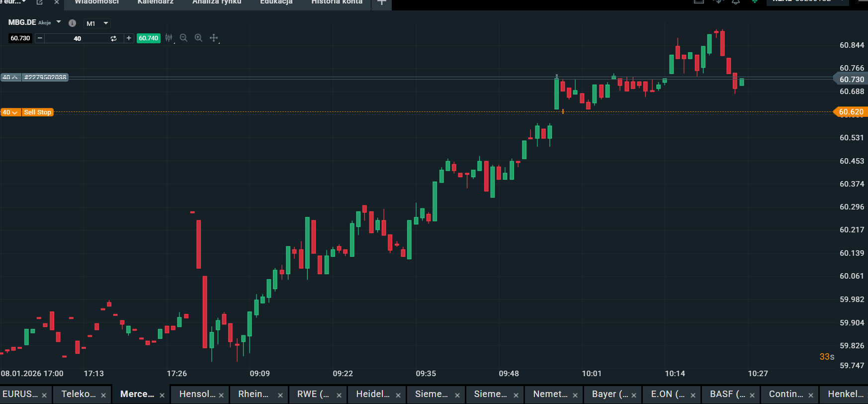Add a new tab with plus icon
The width and height of the screenshot is (868, 404).
[381, 3]
